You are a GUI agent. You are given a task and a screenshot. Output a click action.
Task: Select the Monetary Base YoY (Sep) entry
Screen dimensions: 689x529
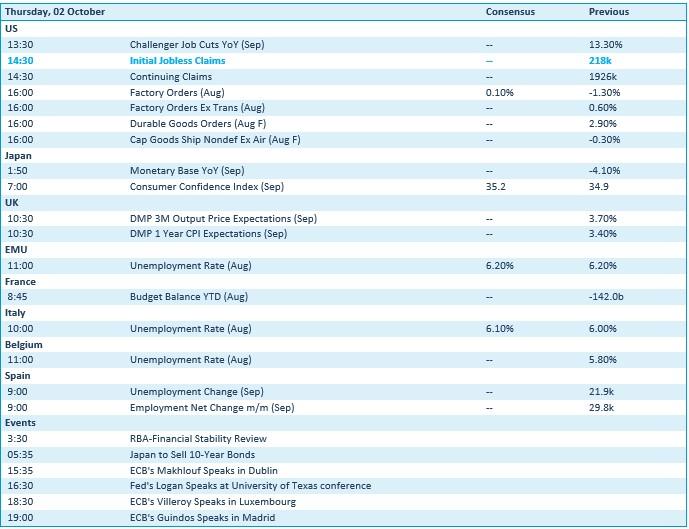187,171
